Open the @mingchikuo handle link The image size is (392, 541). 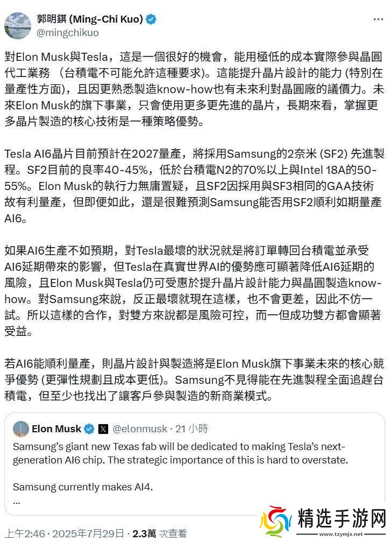click(67, 32)
